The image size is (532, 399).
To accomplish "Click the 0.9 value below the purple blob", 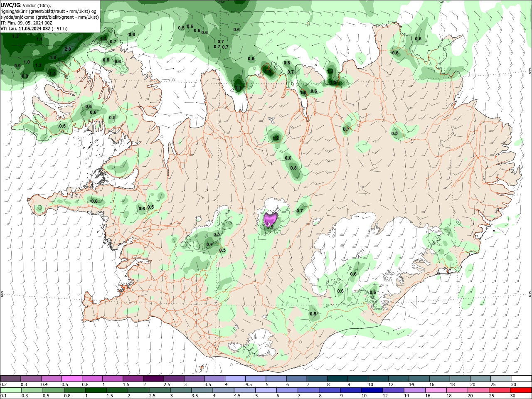I will (x=270, y=227).
